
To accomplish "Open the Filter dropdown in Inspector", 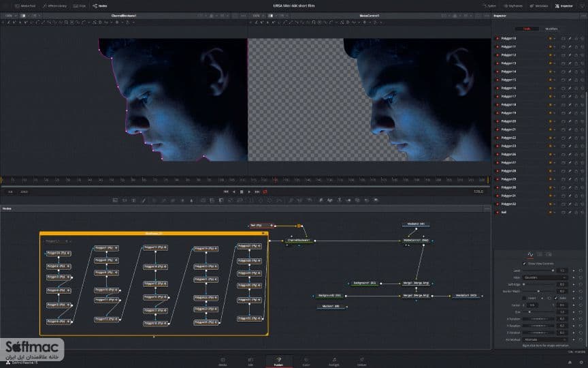I will (544, 277).
